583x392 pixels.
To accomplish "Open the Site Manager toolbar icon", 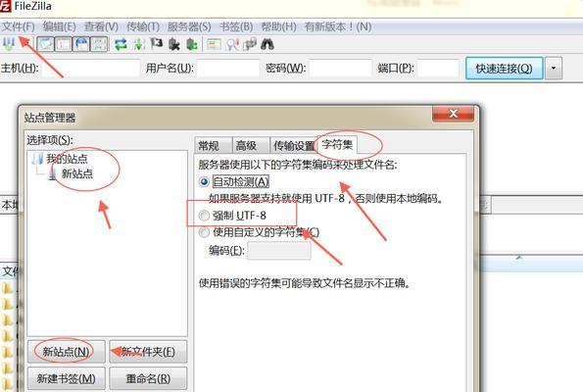I will point(9,44).
